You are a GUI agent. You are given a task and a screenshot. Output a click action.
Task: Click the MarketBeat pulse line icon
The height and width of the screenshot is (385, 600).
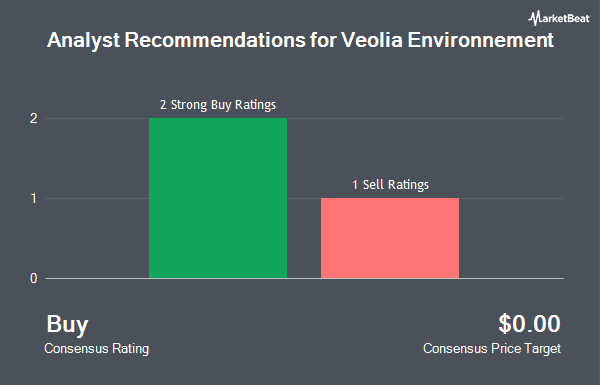pos(535,18)
